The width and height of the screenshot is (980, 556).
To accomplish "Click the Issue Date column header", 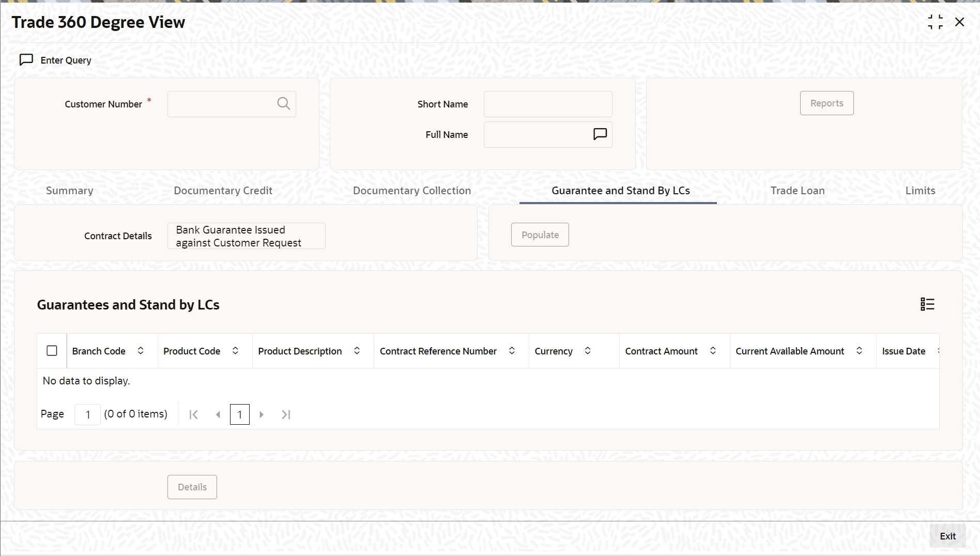I will (904, 351).
